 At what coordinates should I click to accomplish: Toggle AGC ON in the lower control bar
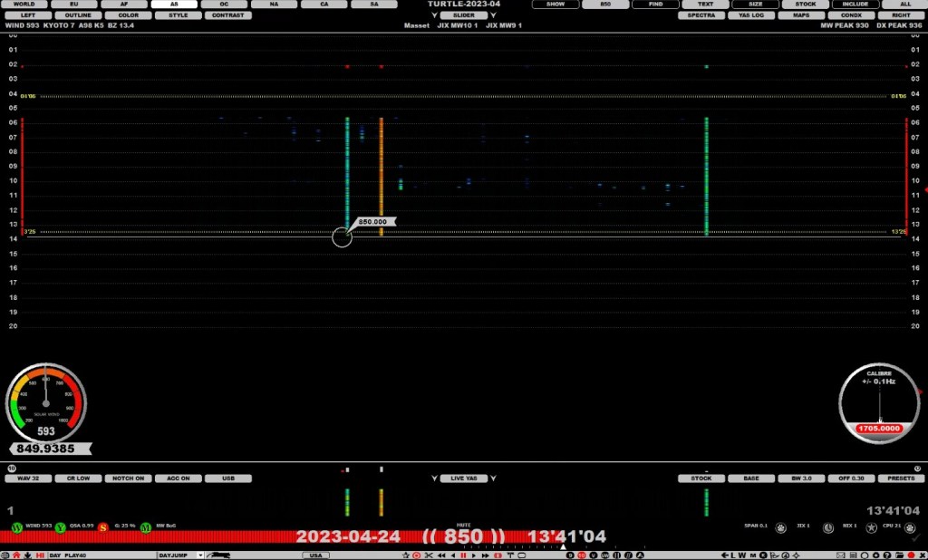click(x=179, y=478)
